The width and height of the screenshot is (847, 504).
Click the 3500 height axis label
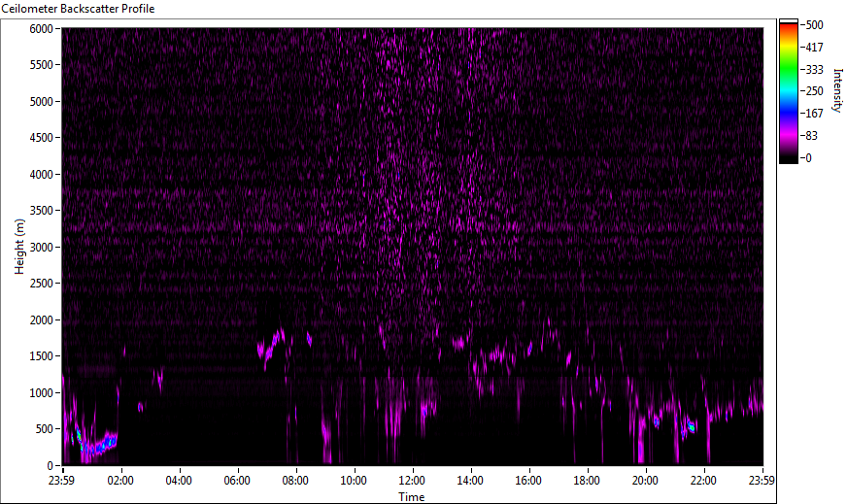click(x=41, y=211)
